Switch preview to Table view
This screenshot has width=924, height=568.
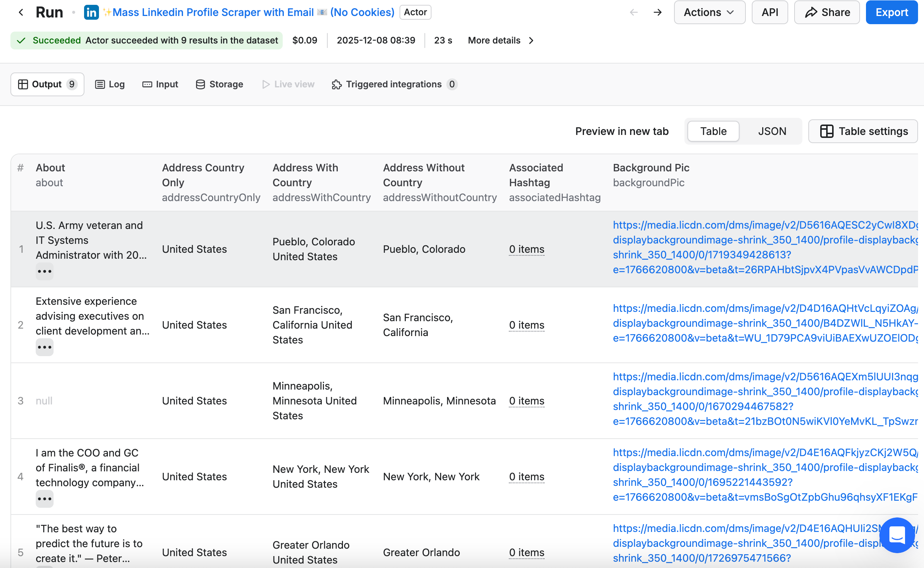(x=713, y=131)
